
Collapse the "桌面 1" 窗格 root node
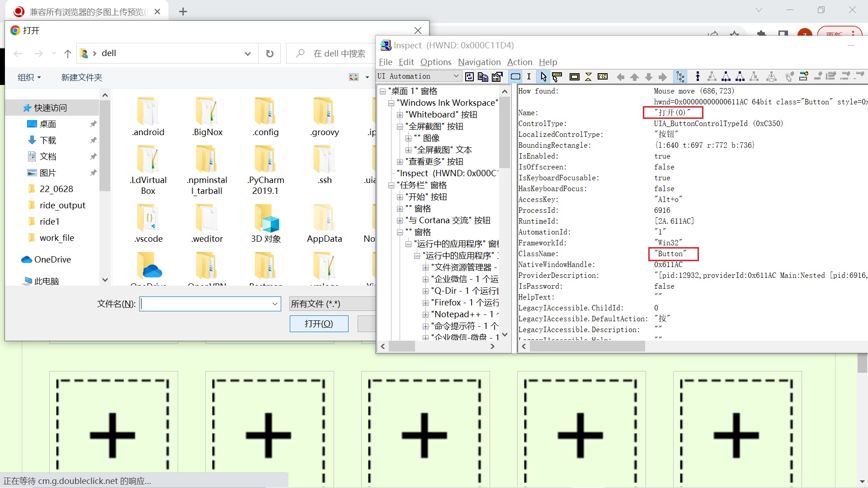(x=382, y=91)
